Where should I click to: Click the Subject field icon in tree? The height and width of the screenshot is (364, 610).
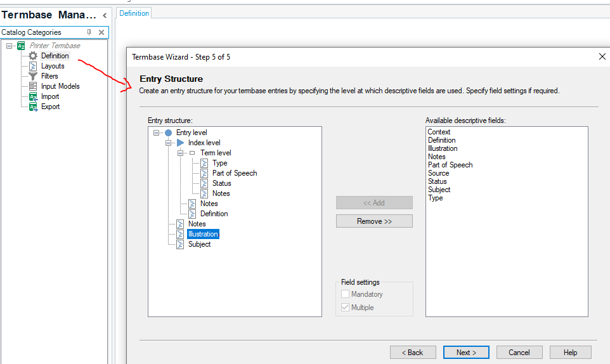pos(180,244)
